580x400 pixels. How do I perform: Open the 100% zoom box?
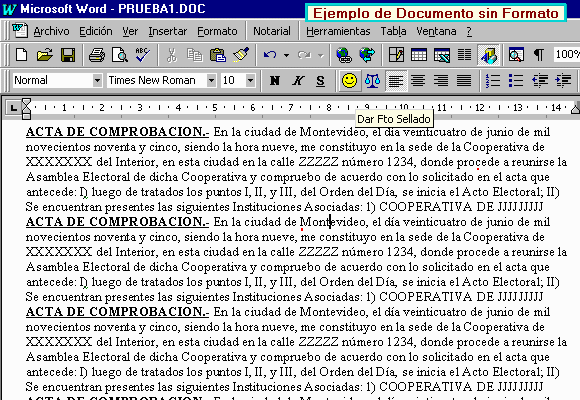pyautogui.click(x=567, y=54)
